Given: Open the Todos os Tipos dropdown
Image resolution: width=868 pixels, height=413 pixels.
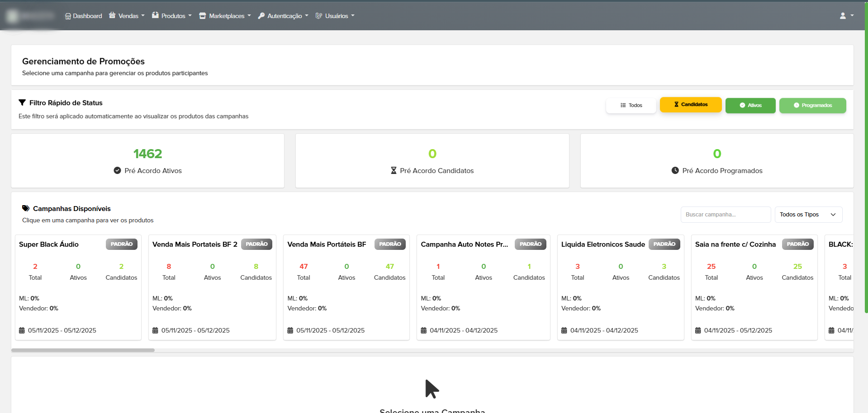Looking at the screenshot, I should point(808,214).
